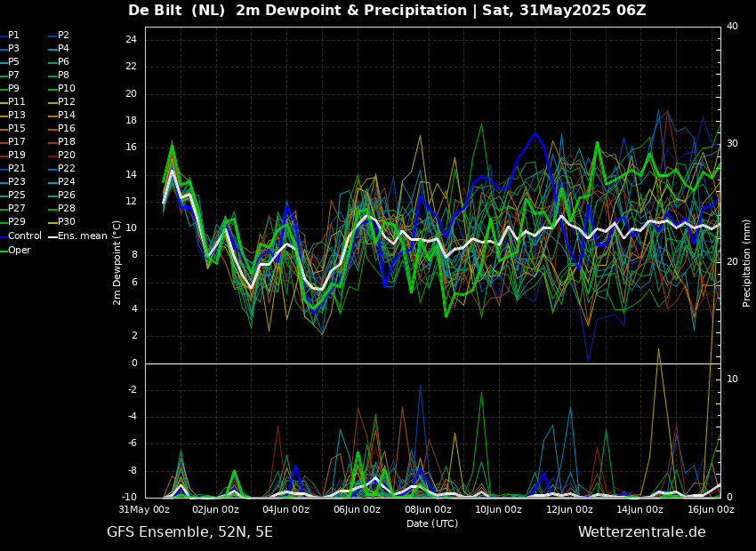Click the 16 dewpoint axis value
The image size is (756, 551).
pyautogui.click(x=131, y=148)
